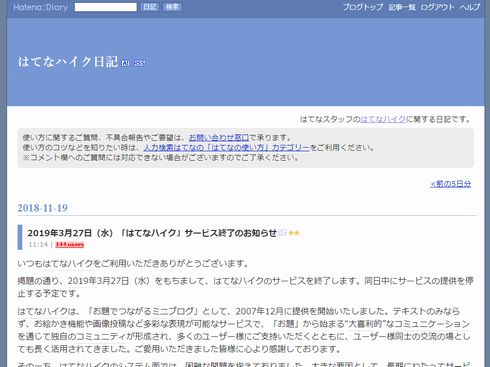Click the はてなハイク日記 blog title
The image size is (490, 367).
click(68, 62)
